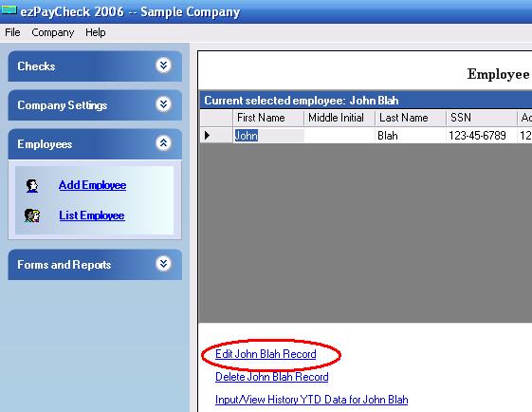Open Input/View History YTD Data link
This screenshot has height=412, width=532.
(x=311, y=400)
